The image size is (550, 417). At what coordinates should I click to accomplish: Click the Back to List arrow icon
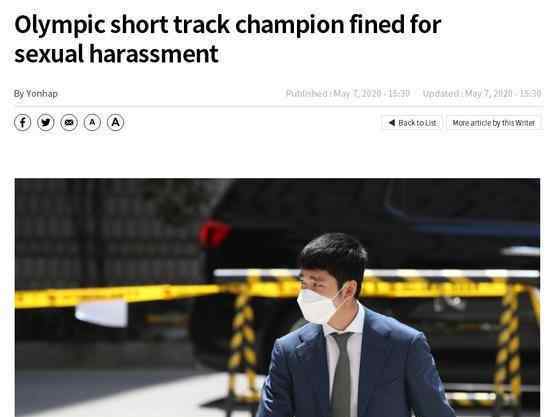392,123
